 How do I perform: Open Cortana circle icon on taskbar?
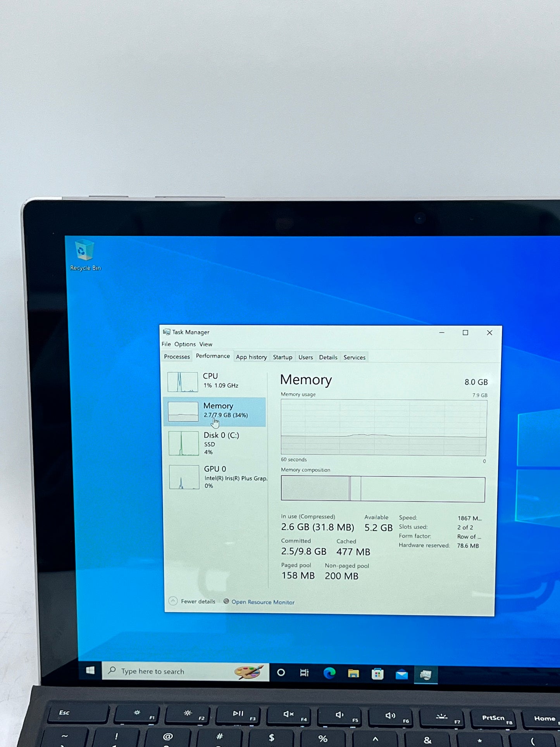coord(281,673)
